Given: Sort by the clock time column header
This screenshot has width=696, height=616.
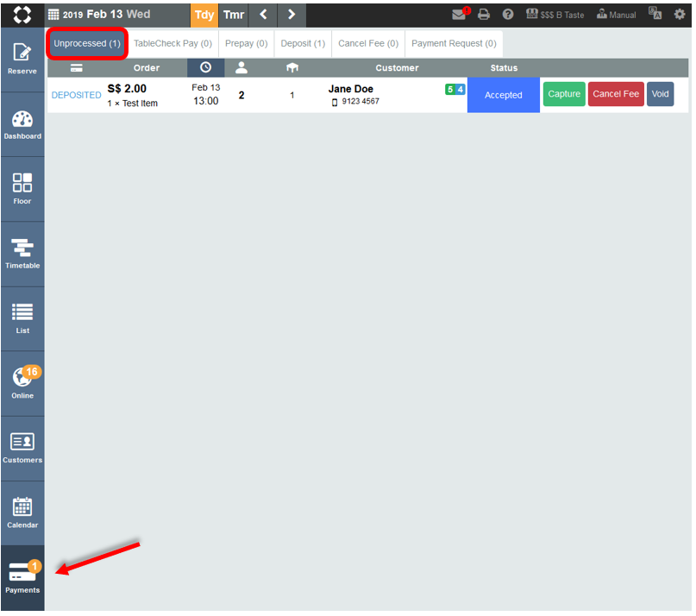Looking at the screenshot, I should point(205,67).
